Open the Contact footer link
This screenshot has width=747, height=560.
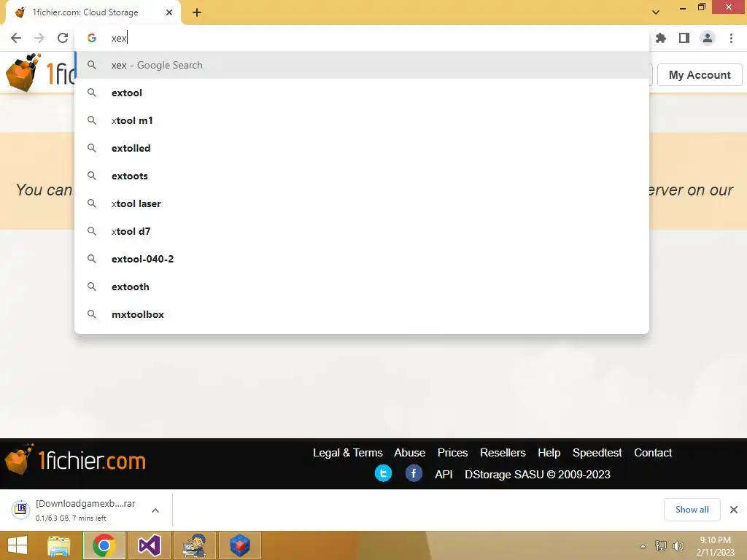click(x=653, y=452)
